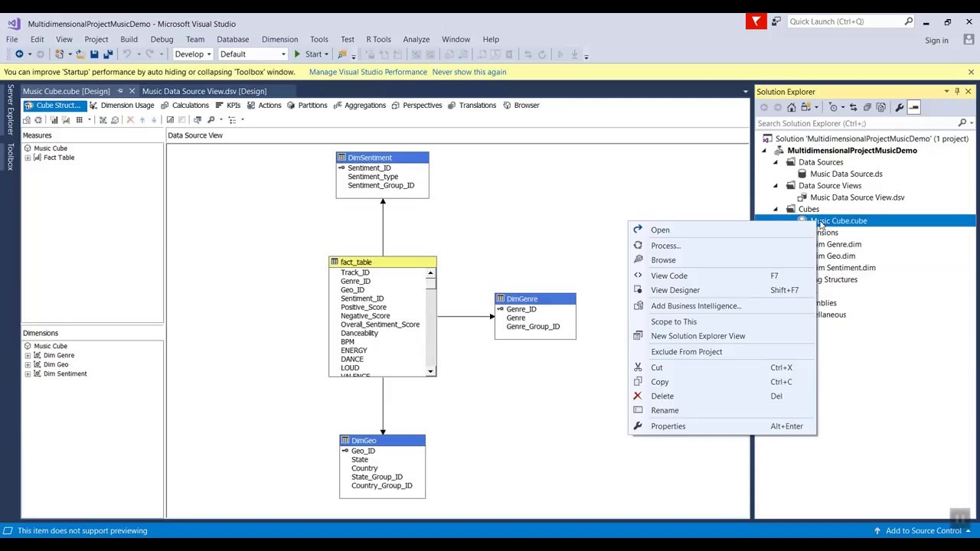Image resolution: width=980 pixels, height=551 pixels.
Task: Click the Save All toolbar icon
Action: point(108,54)
